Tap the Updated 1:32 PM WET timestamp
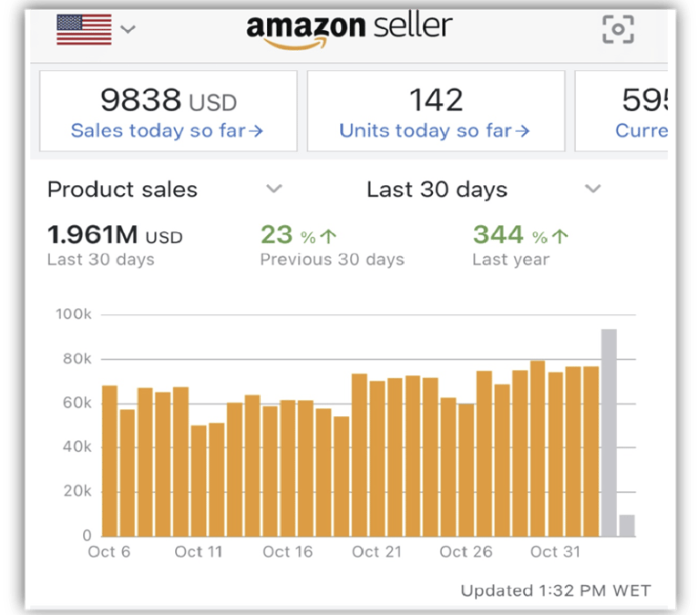This screenshot has width=700, height=615. coord(555,590)
